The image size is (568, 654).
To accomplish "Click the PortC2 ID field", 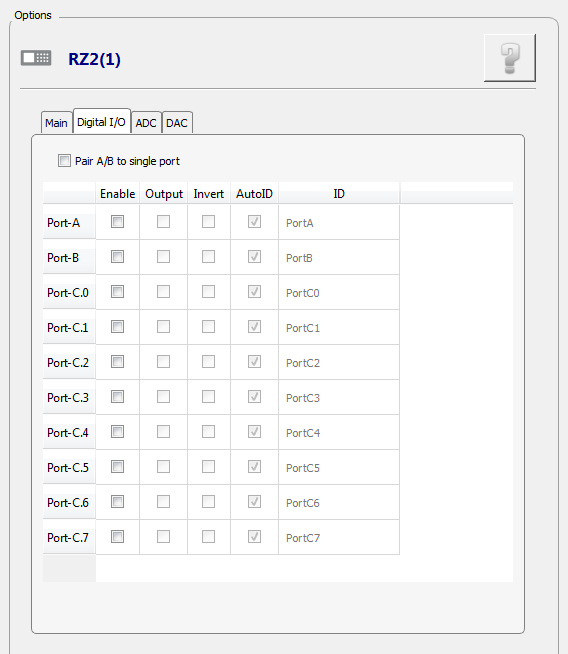I will point(339,362).
